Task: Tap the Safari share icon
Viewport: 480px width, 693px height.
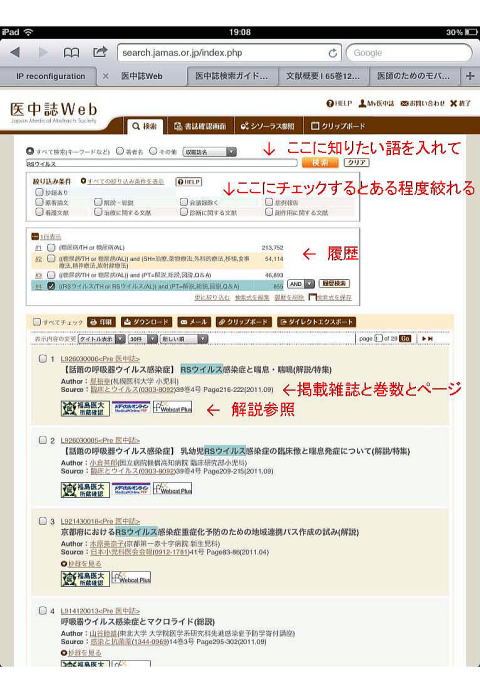Action: pos(100,52)
